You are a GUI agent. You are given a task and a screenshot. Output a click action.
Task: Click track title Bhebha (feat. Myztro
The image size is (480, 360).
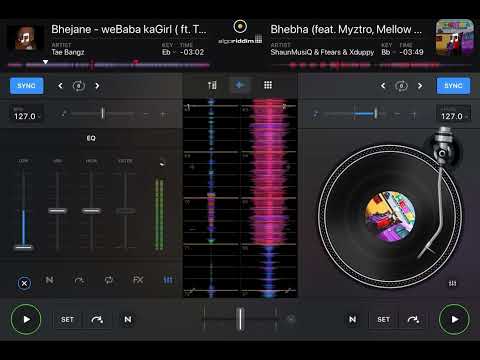tap(346, 29)
